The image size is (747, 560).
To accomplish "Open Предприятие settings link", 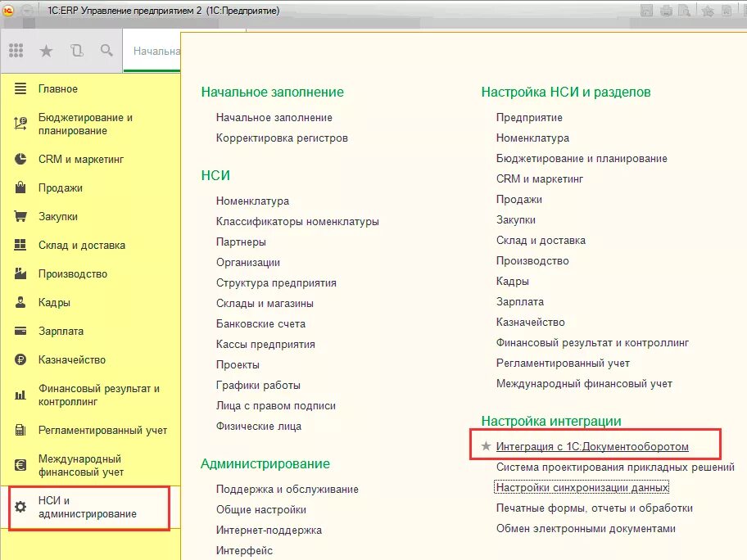I will click(x=529, y=118).
